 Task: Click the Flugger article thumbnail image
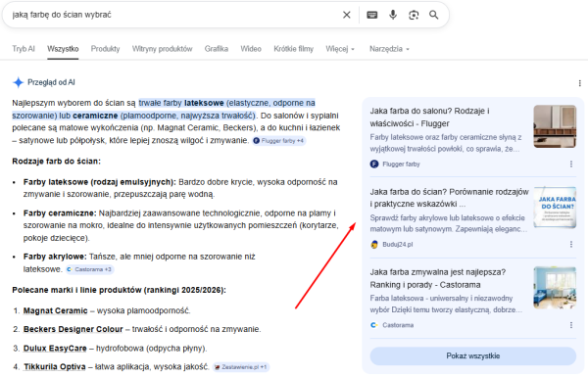click(555, 126)
